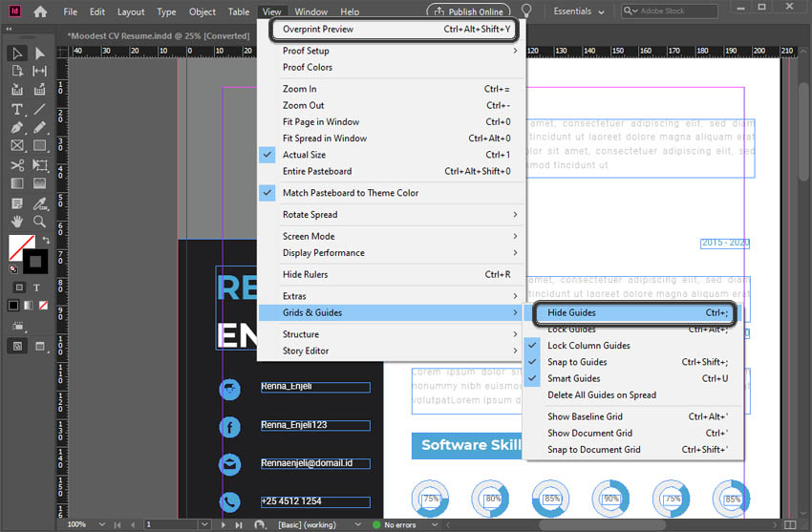
Task: Expand Rotate Spread submenu
Action: (x=392, y=215)
